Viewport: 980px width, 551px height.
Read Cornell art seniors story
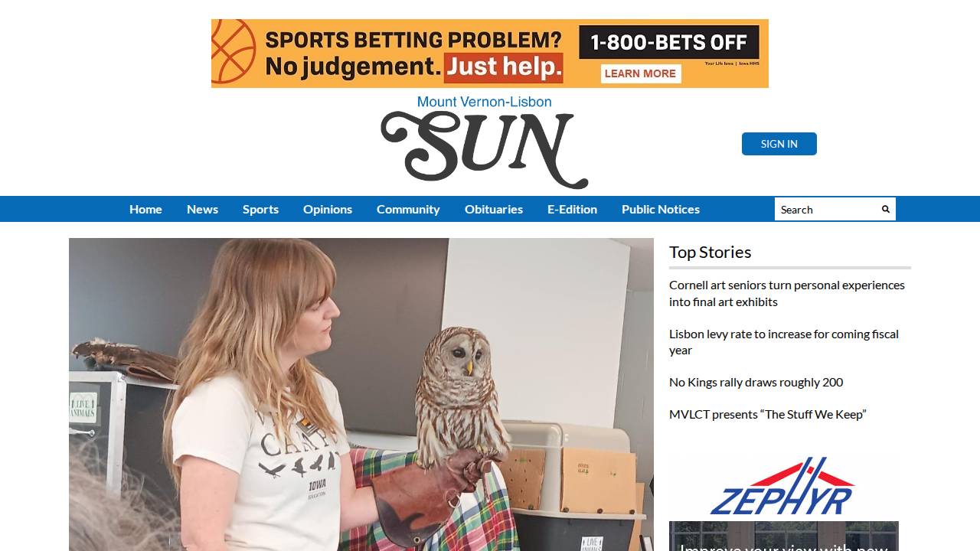(787, 293)
